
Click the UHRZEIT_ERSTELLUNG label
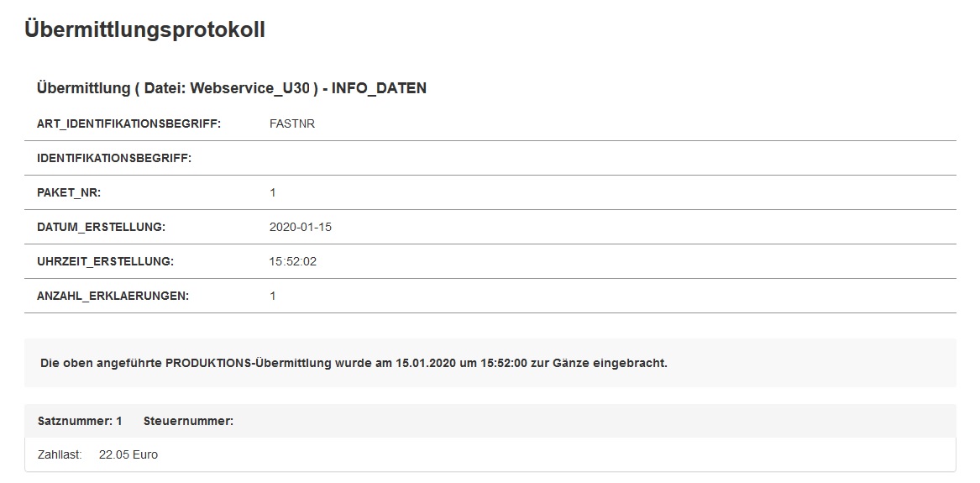point(105,262)
